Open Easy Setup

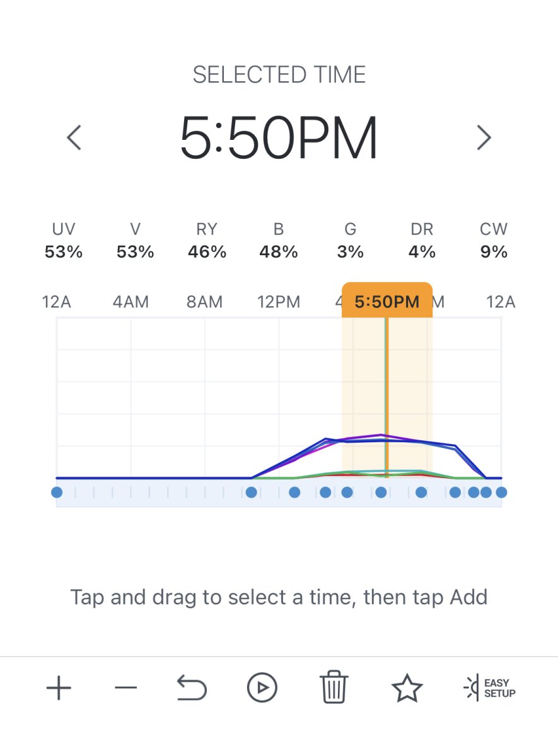point(490,687)
